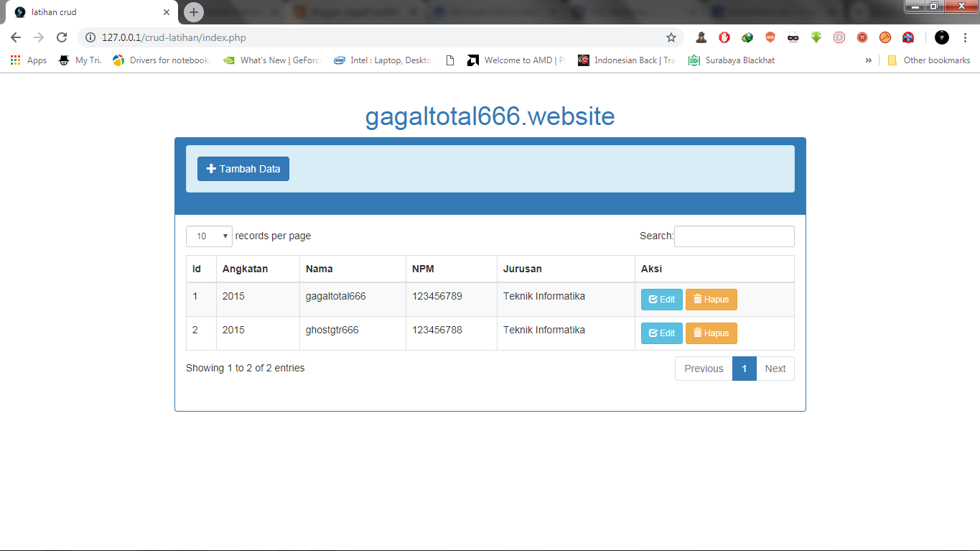This screenshot has width=980, height=551.
Task: Click Showing 1 to 2 of 2 entries
Action: [x=246, y=368]
